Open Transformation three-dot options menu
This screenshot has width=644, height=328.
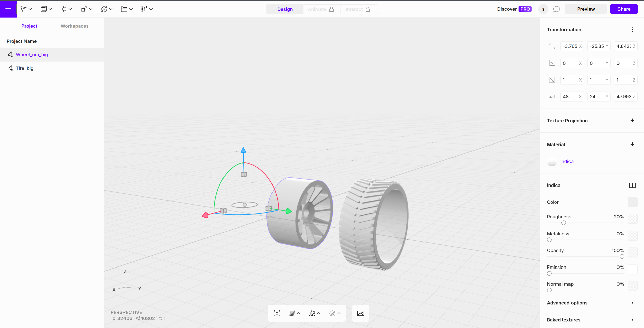point(633,30)
